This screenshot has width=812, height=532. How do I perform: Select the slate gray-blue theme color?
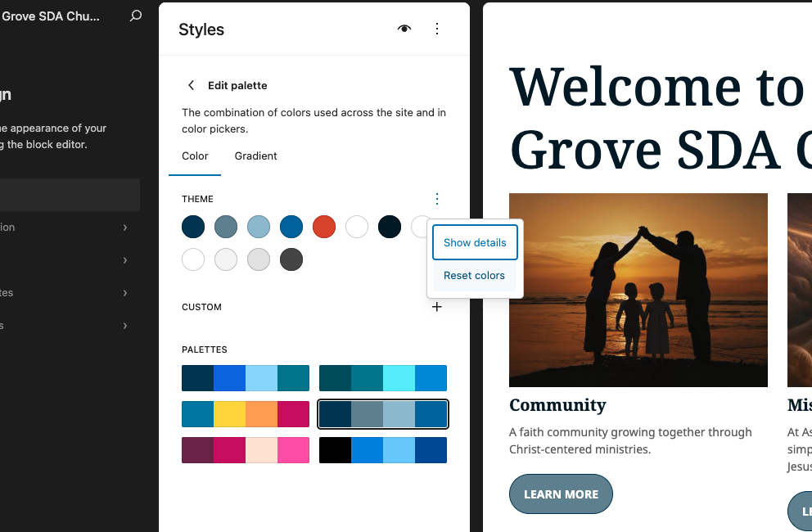tap(226, 227)
